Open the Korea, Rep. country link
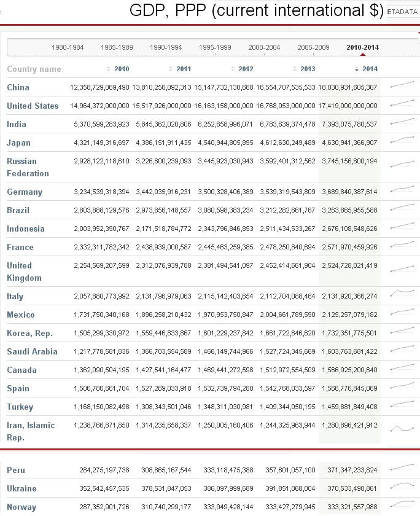420x516 pixels. point(29,333)
